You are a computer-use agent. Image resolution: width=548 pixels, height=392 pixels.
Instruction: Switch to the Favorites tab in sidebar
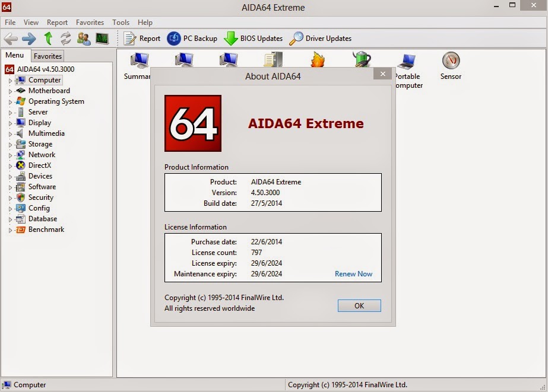click(48, 56)
